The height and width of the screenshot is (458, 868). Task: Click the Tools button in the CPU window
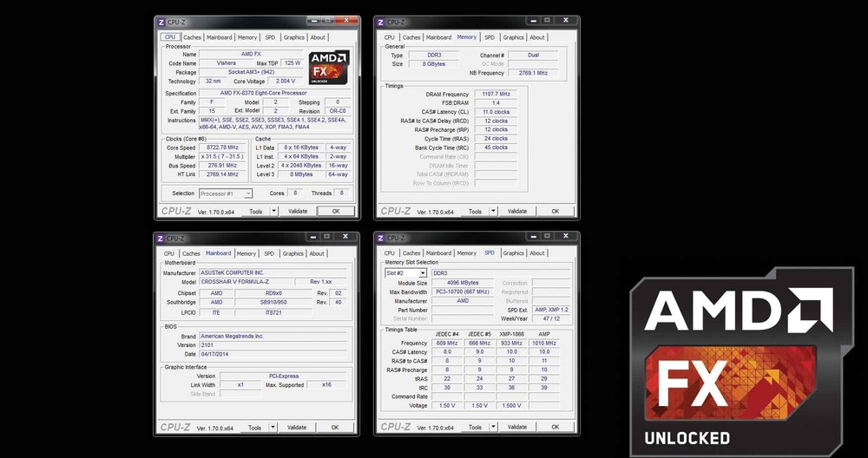(x=256, y=212)
